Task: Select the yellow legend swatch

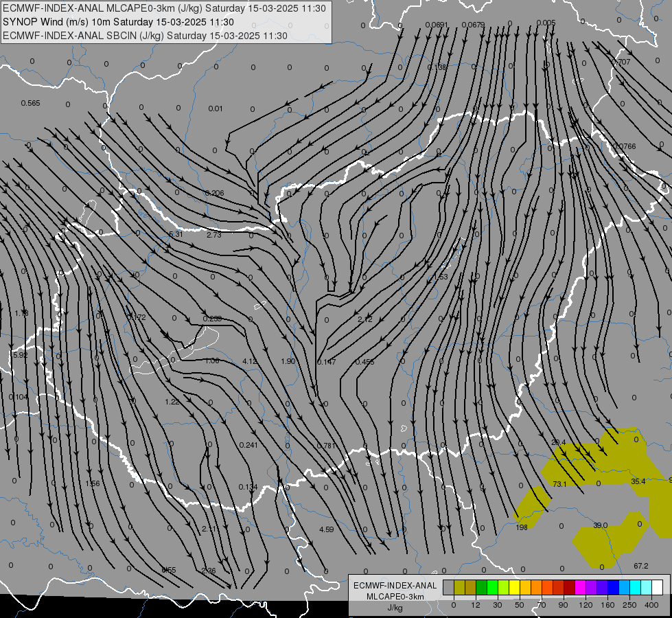Action: 515,588
